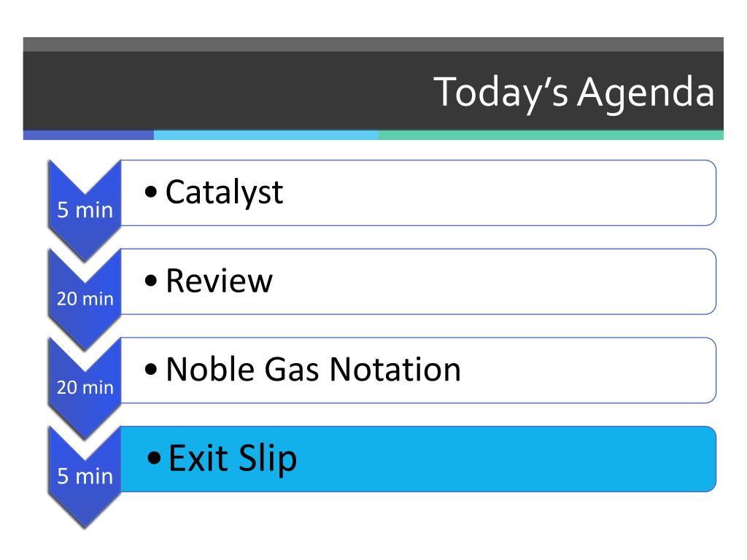Image resolution: width=747 pixels, height=560 pixels.
Task: Click the Review agenda text
Action: point(219,281)
